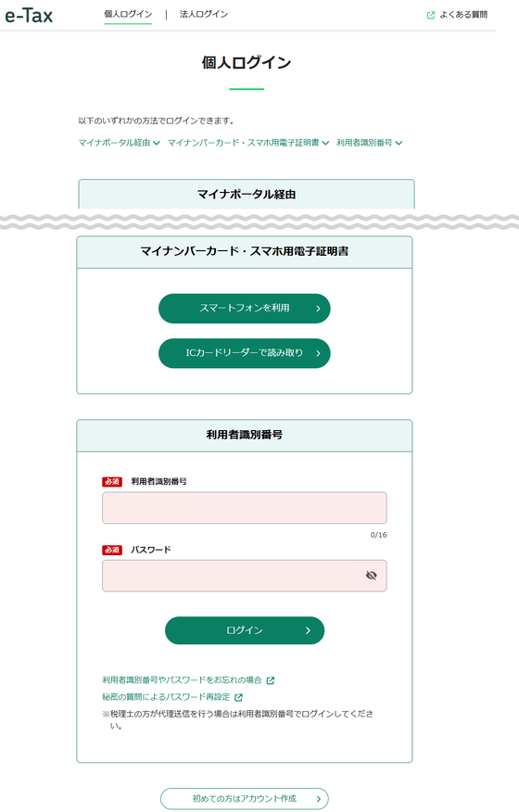
Task: Open 秘密の質問によるパスワード再設定 link
Action: point(166,697)
